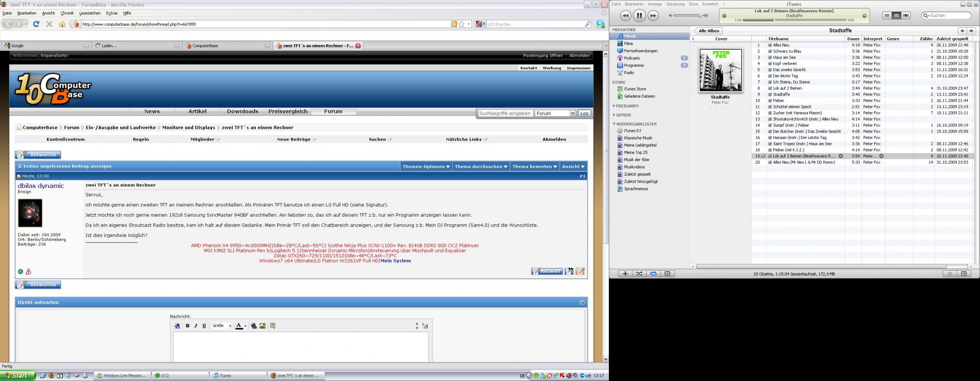Open the 'Mein System' signature link
This screenshot has width=980, height=381.
[x=396, y=261]
